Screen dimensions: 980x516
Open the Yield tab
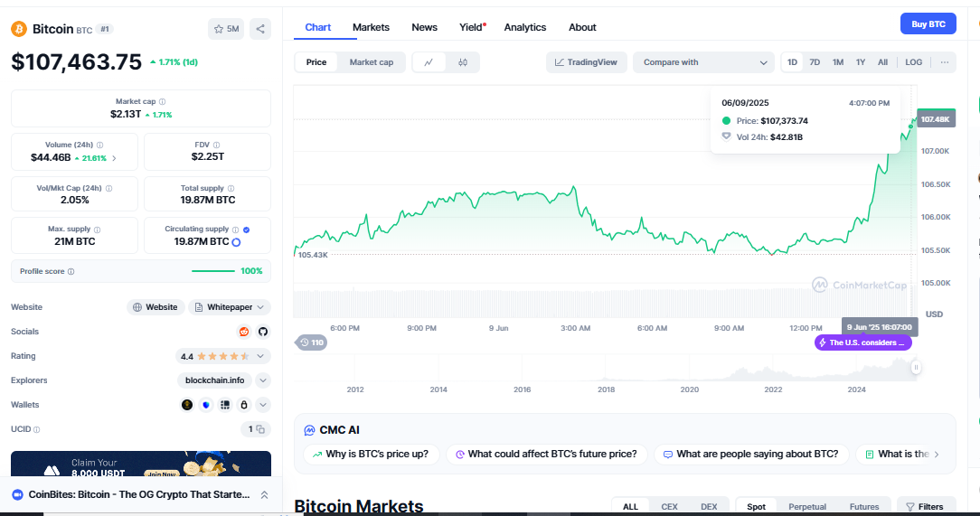tap(471, 27)
